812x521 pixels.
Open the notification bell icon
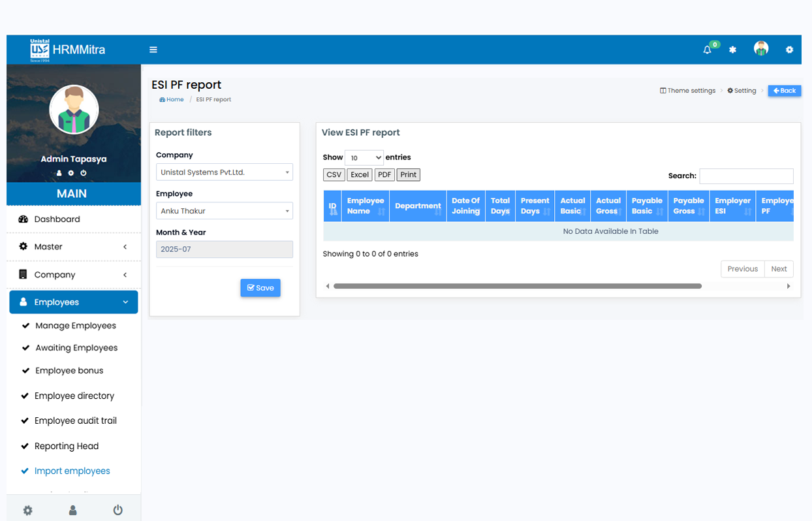pyautogui.click(x=707, y=50)
